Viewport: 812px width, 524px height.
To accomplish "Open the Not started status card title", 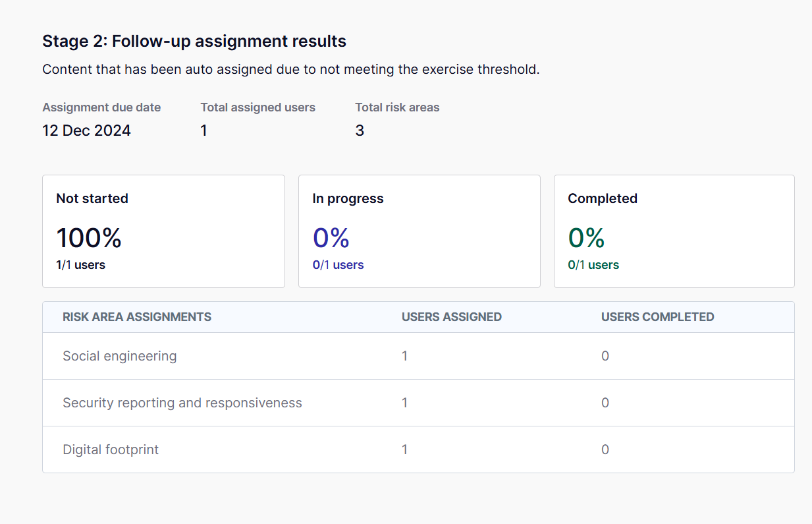I will coord(92,198).
